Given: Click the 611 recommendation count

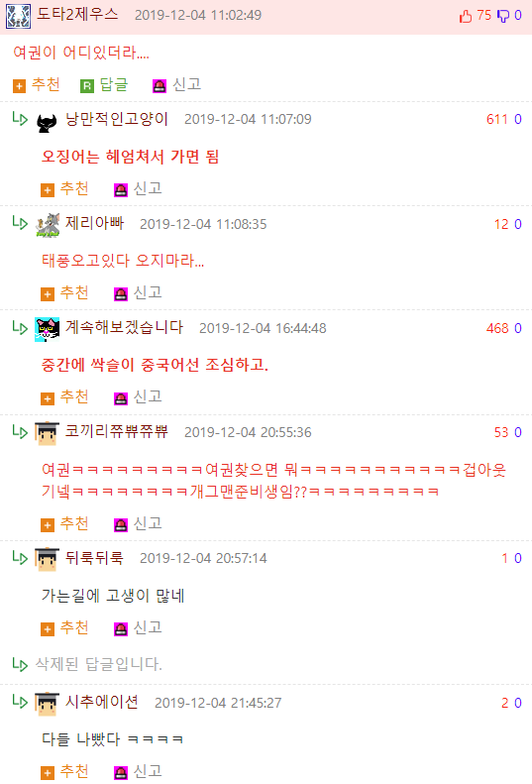Looking at the screenshot, I should click(x=497, y=120).
